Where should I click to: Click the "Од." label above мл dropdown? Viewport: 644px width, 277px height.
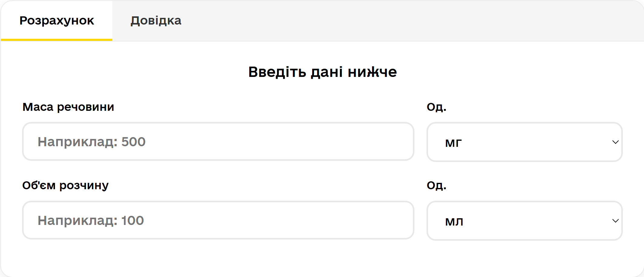(x=436, y=185)
